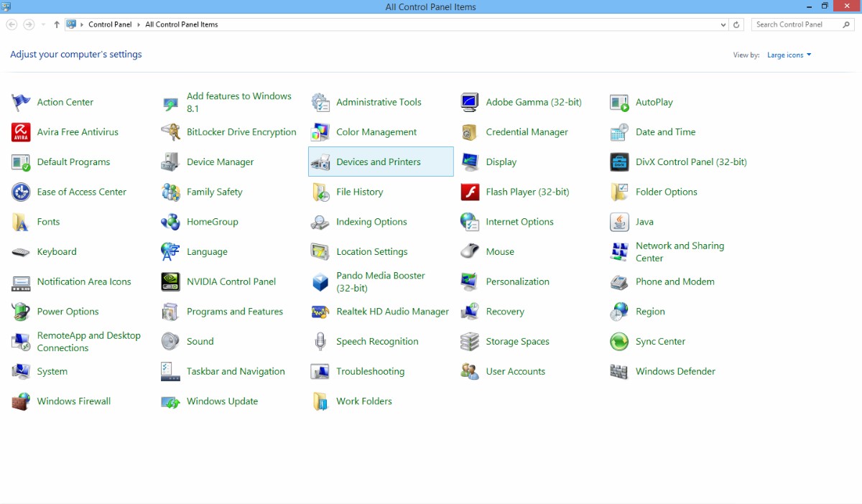Open the Realtek HD Audio Manager icon
This screenshot has width=862, height=504.
click(x=320, y=312)
